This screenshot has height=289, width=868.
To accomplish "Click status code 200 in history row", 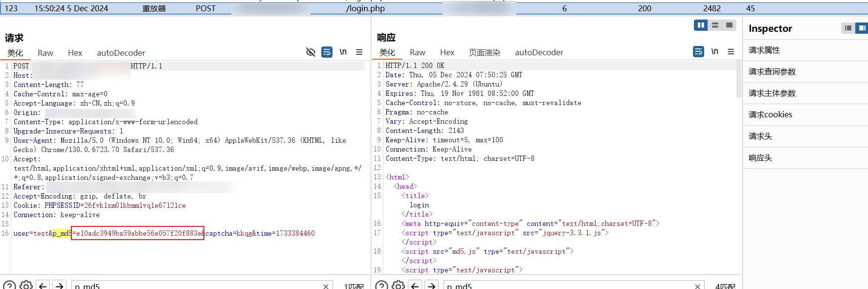I will [x=645, y=8].
